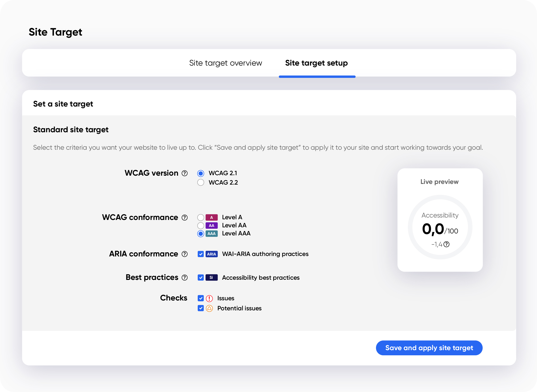This screenshot has height=392, width=537.
Task: Open the ARIA conformance help tooltip
Action: pyautogui.click(x=184, y=254)
